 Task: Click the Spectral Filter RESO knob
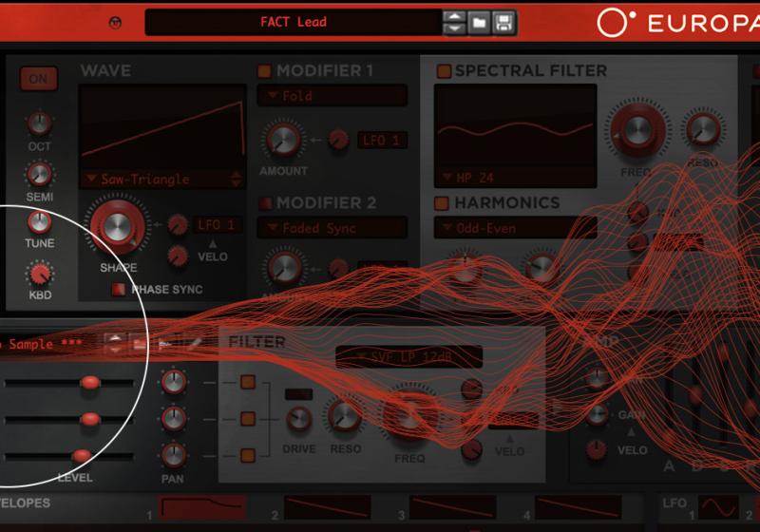pyautogui.click(x=704, y=128)
